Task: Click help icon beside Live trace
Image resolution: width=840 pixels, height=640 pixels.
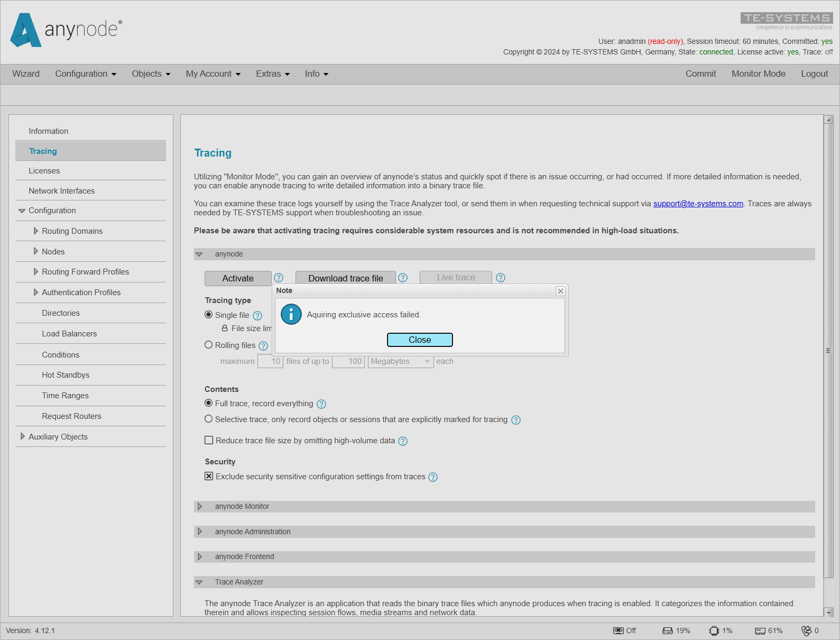Action: coord(501,278)
